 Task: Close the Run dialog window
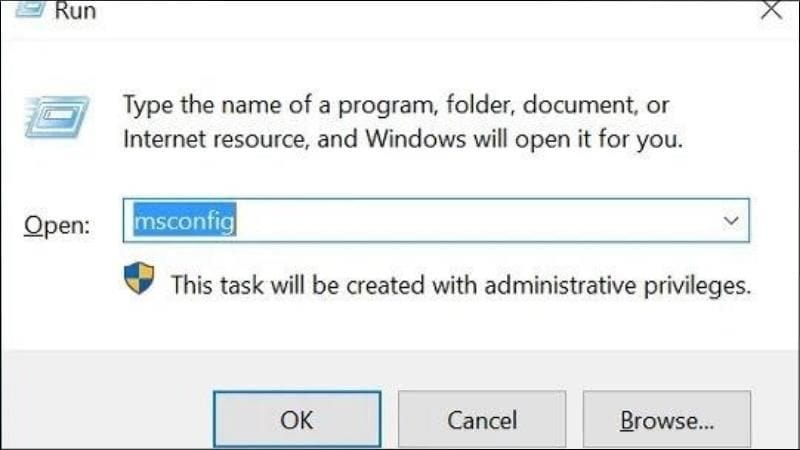(770, 10)
